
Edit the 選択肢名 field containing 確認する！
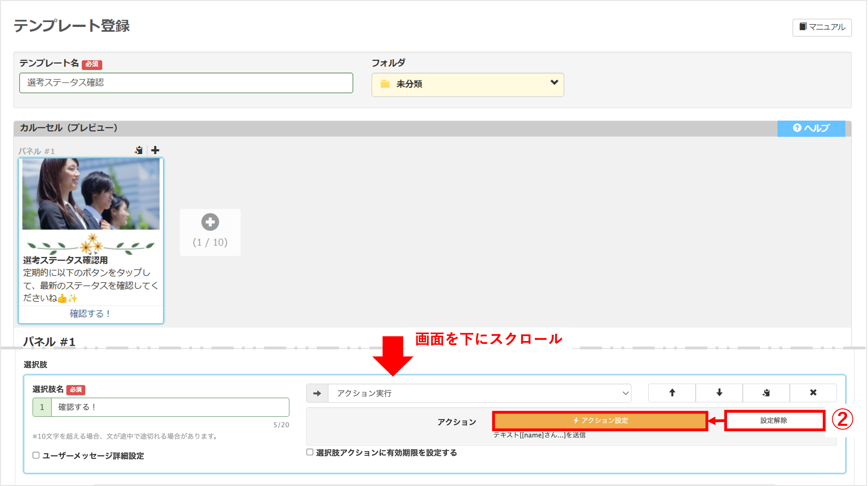(170, 407)
